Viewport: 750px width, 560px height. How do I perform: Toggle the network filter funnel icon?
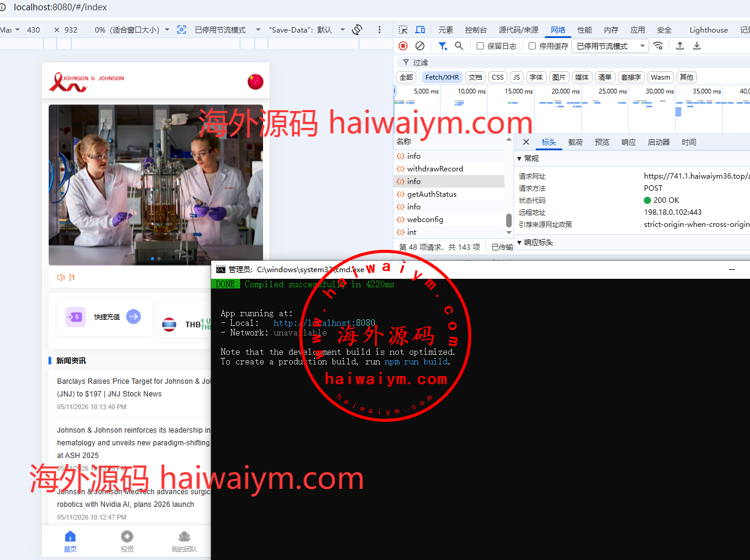(x=442, y=46)
